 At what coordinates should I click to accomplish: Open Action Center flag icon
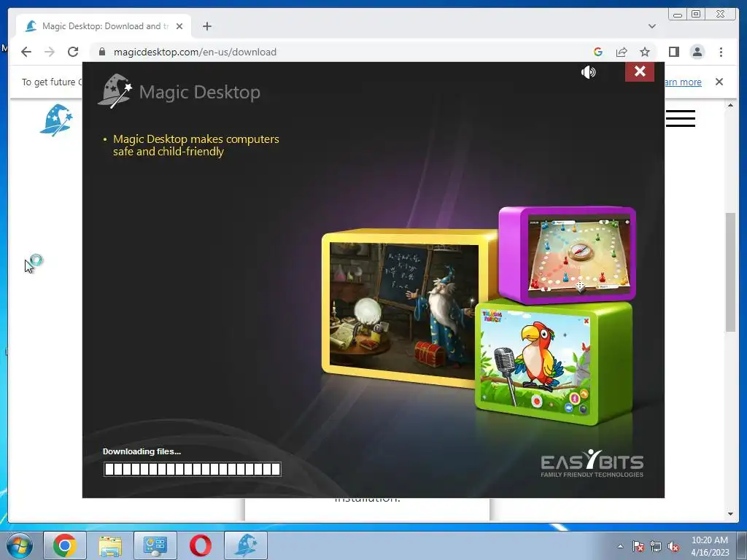click(638, 546)
